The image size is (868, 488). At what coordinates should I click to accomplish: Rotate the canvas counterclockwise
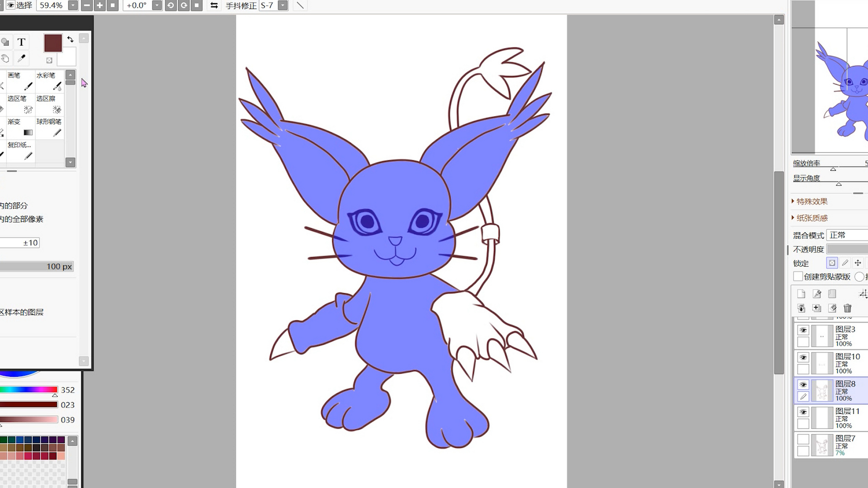pyautogui.click(x=170, y=5)
